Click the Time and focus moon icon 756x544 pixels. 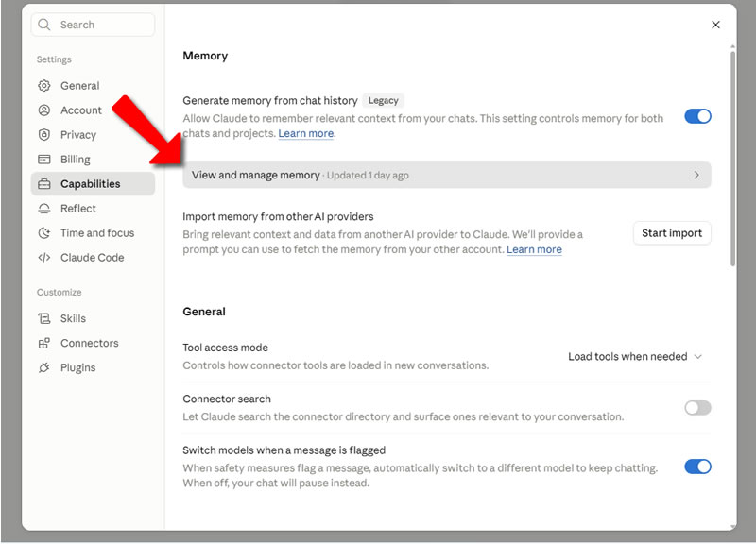pyautogui.click(x=43, y=233)
